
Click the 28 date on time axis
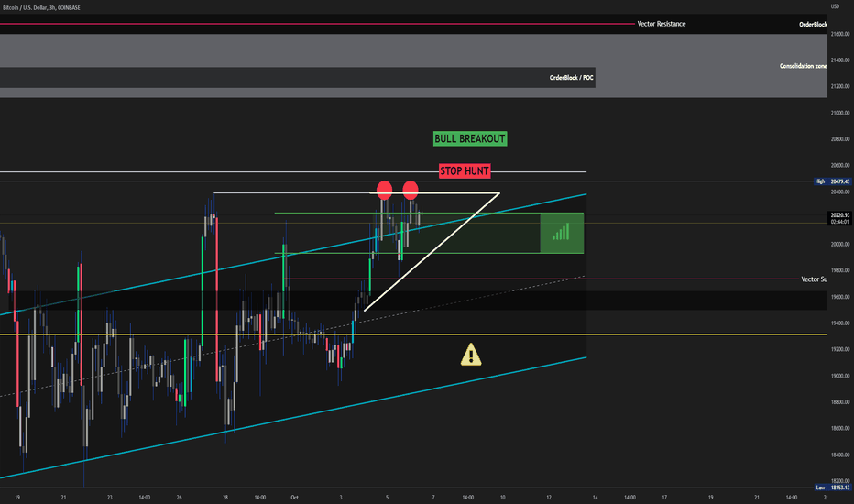click(x=225, y=498)
